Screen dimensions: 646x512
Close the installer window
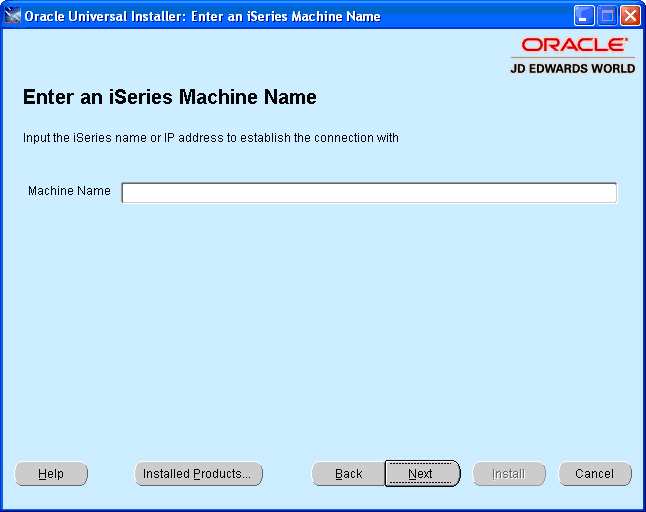pyautogui.click(x=630, y=16)
